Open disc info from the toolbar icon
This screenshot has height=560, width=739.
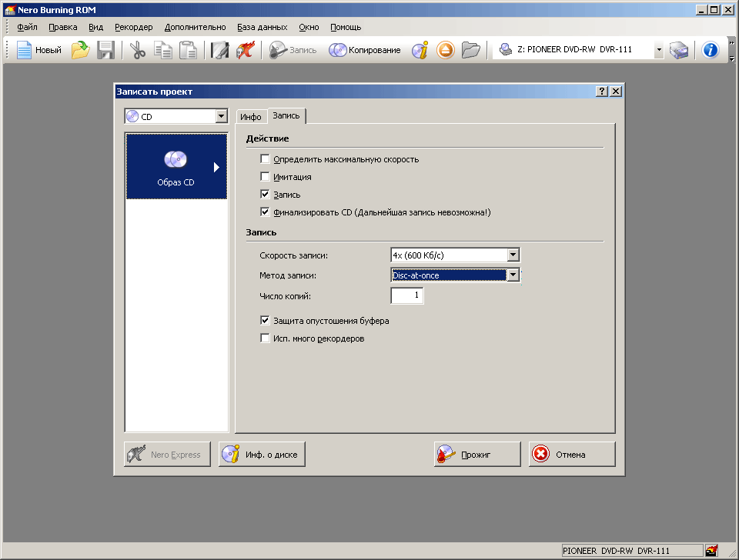click(420, 50)
